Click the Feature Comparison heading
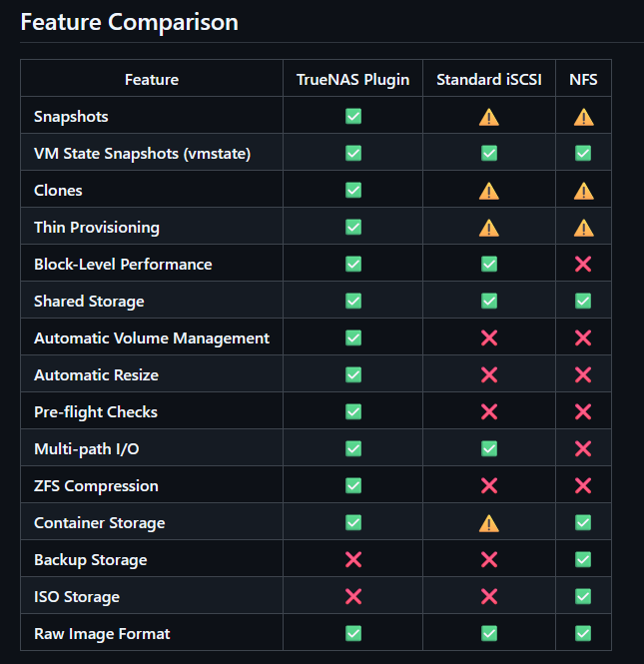 (129, 22)
